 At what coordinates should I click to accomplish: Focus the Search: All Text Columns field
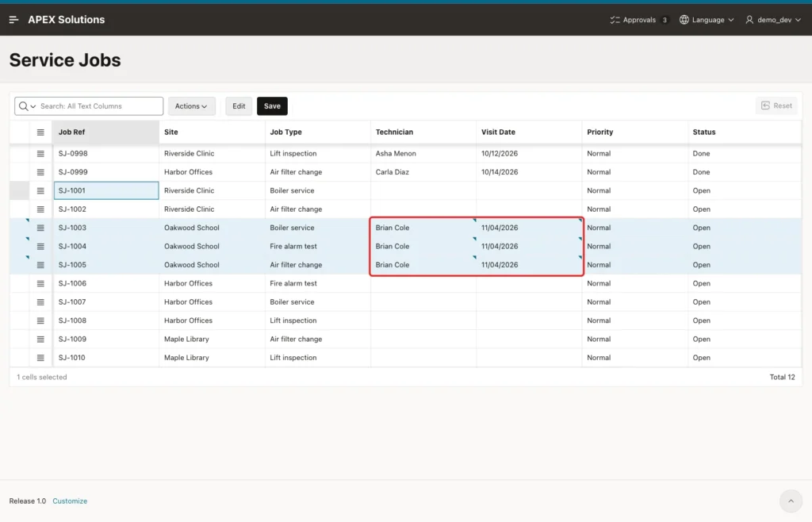(101, 106)
